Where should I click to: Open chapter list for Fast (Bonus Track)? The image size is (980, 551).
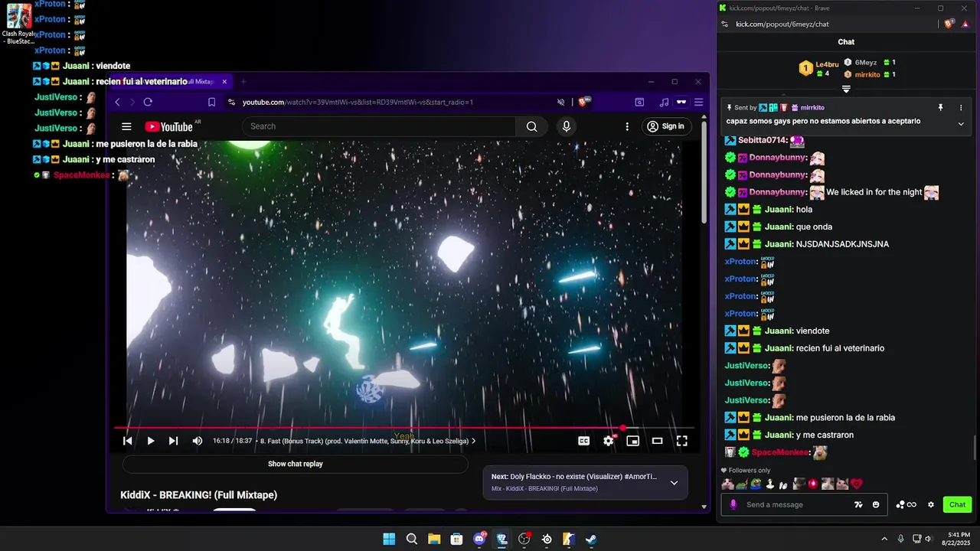[x=368, y=441]
